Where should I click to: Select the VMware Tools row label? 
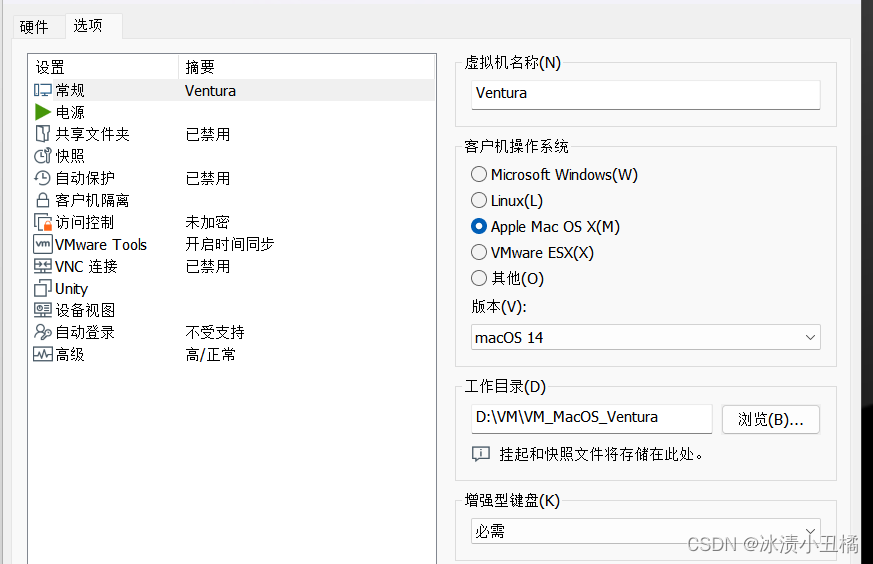point(101,244)
